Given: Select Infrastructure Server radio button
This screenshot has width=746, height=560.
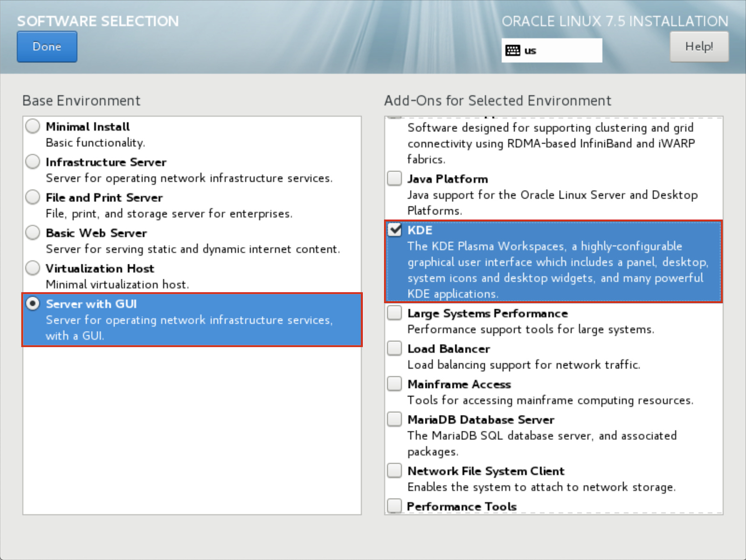Looking at the screenshot, I should 33,162.
